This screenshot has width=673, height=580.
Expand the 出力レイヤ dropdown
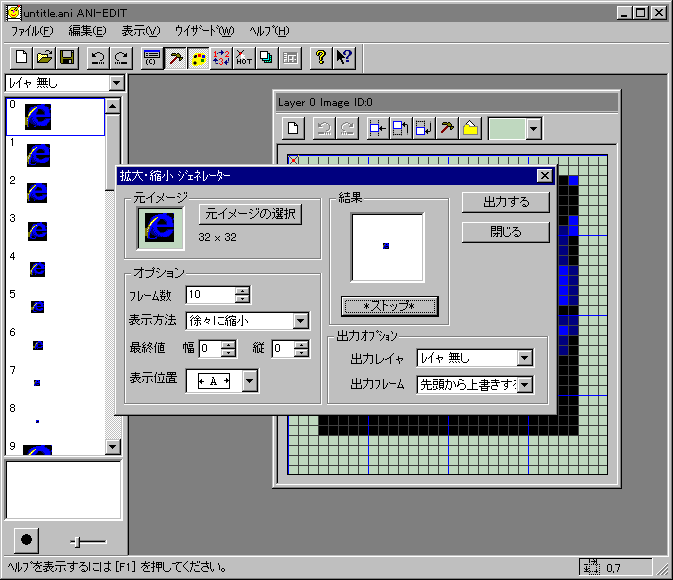[x=524, y=358]
